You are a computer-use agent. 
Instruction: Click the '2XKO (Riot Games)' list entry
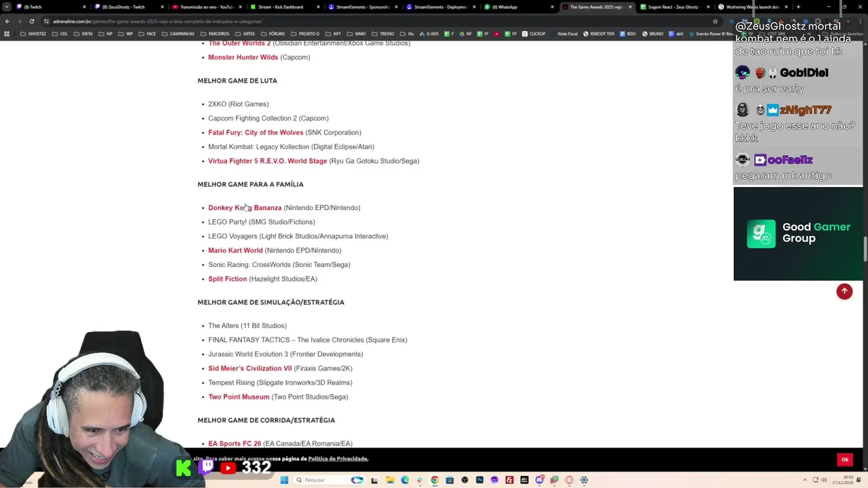tap(238, 104)
